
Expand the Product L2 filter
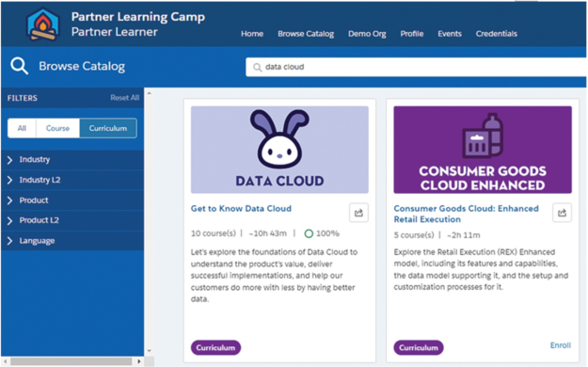point(72,220)
